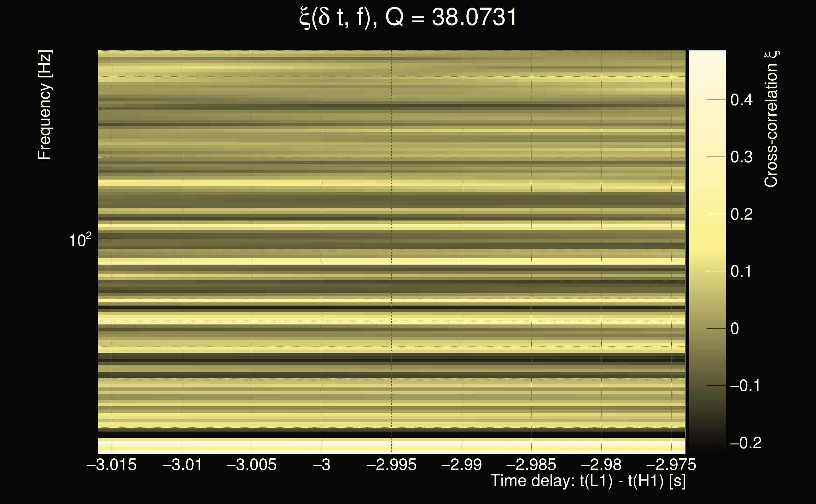The width and height of the screenshot is (816, 504).
Task: Click the –0.2 tick label on colorbar
Action: click(x=745, y=443)
